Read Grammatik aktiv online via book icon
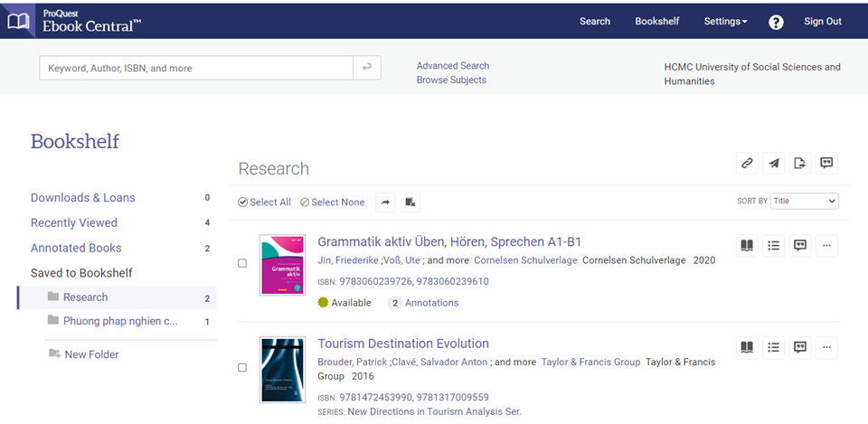868x424 pixels. (747, 245)
